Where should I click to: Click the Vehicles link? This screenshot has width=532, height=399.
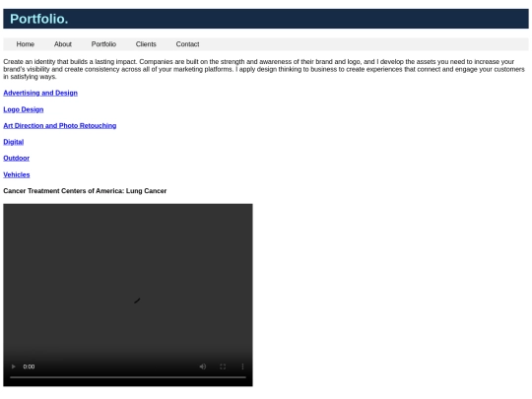click(x=17, y=174)
